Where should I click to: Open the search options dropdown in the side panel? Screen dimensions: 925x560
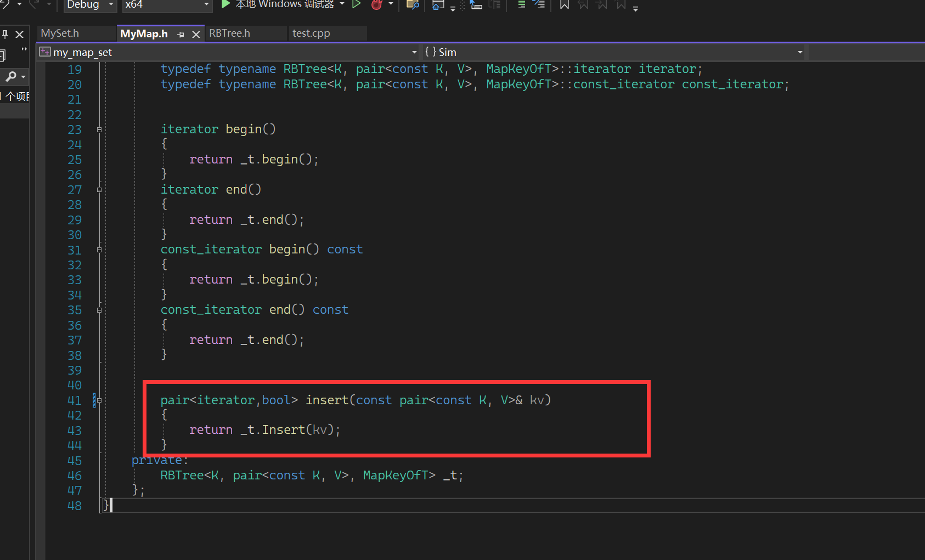(24, 77)
